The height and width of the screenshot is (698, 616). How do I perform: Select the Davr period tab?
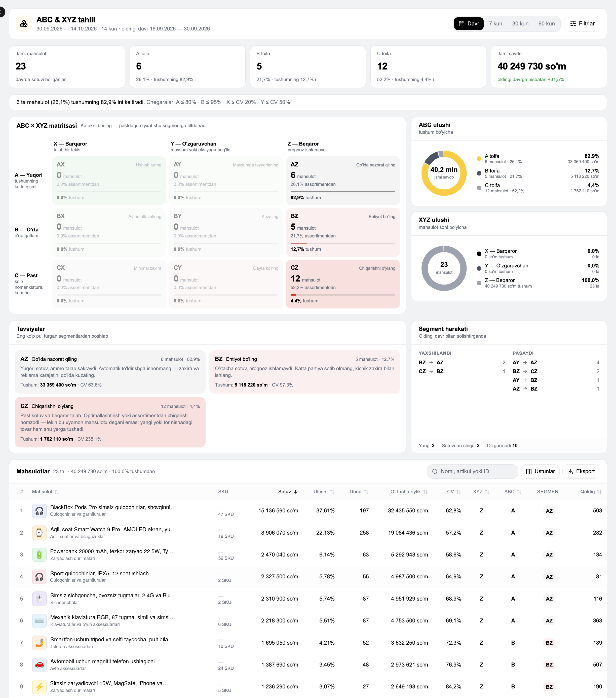click(x=469, y=24)
